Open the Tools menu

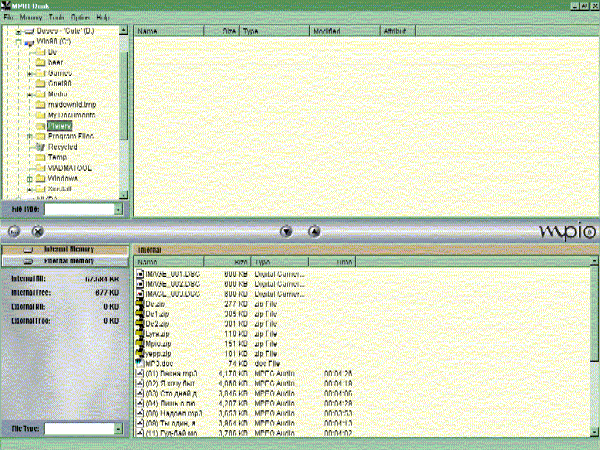(x=56, y=18)
